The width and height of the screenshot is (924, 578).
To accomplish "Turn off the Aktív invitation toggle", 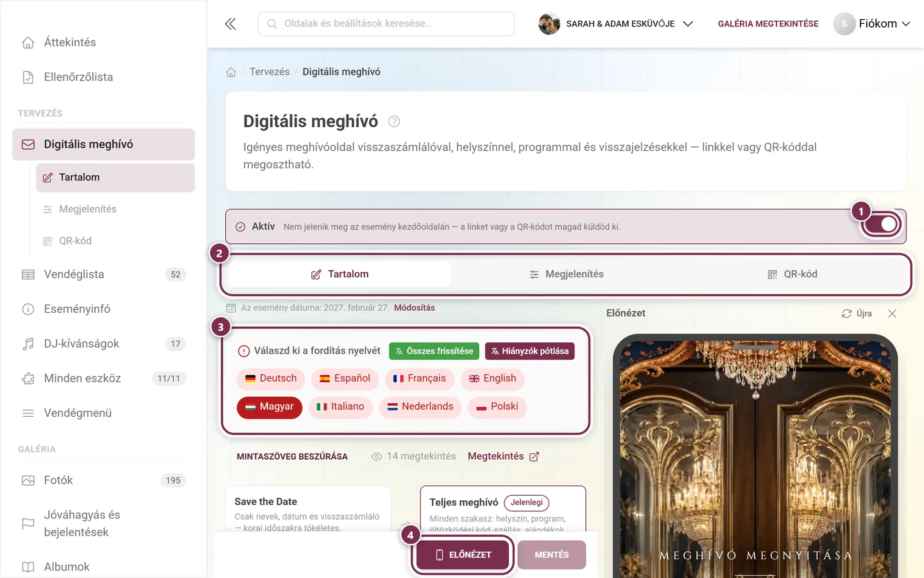I will 881,224.
